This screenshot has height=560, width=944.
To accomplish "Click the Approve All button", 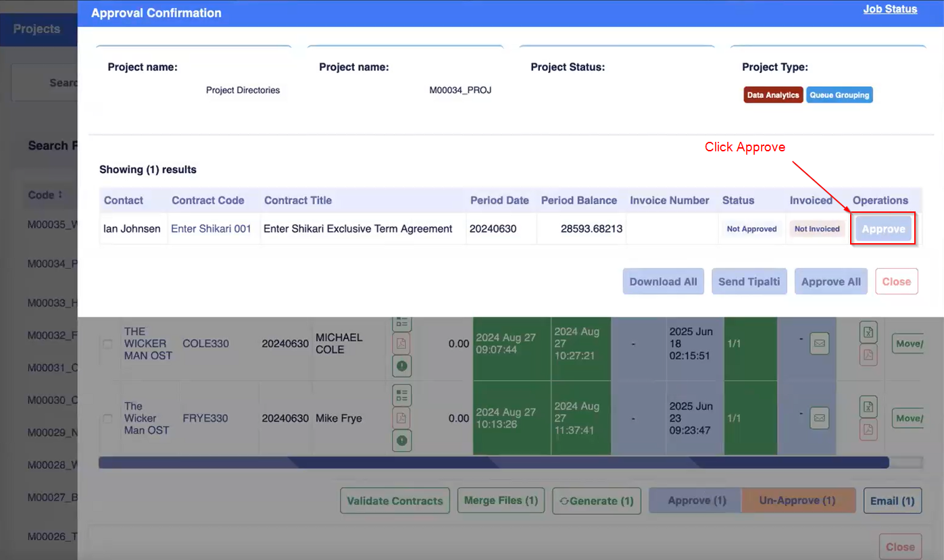I will (830, 282).
